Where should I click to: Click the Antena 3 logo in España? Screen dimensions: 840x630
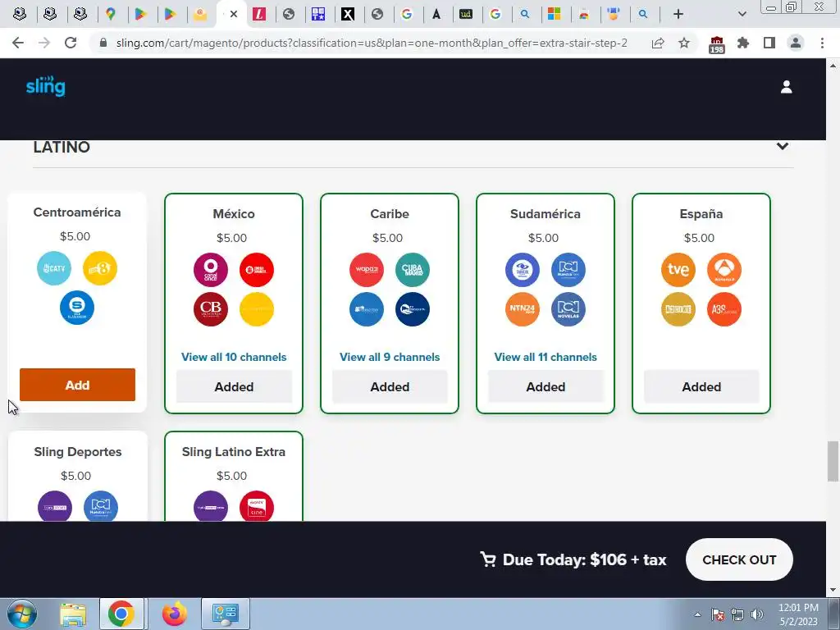click(724, 270)
